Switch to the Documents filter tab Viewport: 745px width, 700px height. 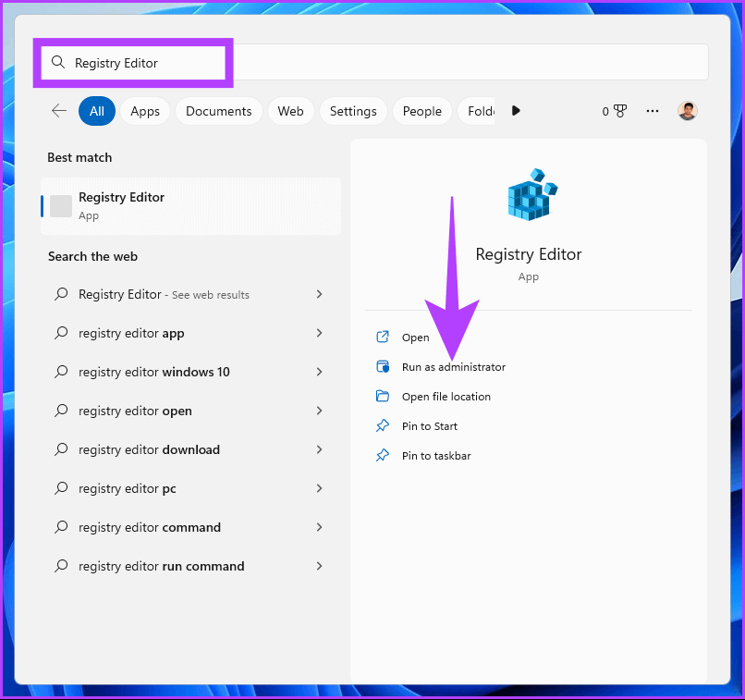tap(218, 111)
